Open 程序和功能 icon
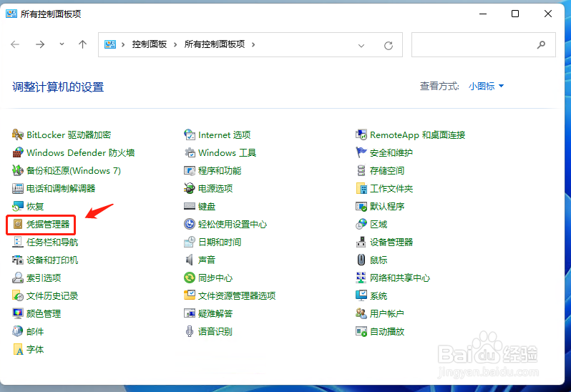 tap(190, 170)
